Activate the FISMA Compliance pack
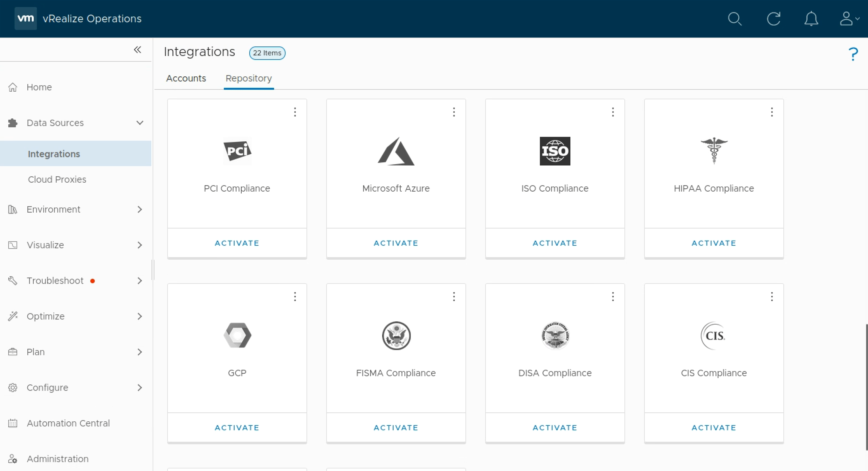 pos(396,427)
